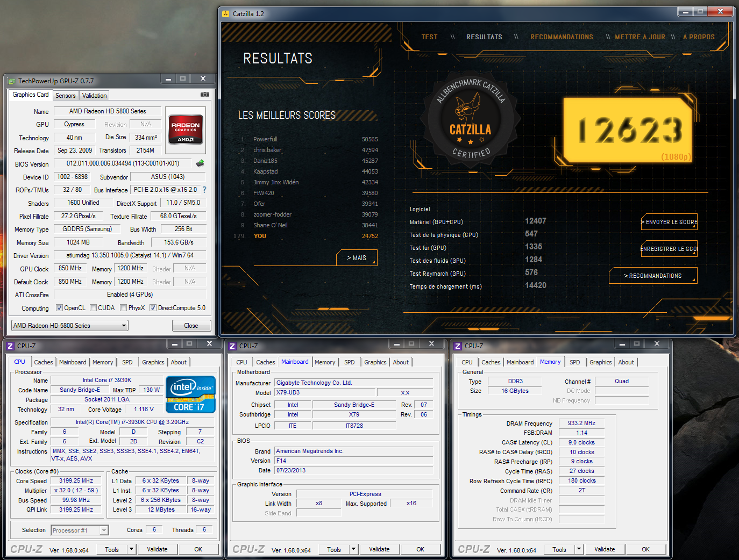Click the Gigabyte Technology manufacturer field
The height and width of the screenshot is (560, 739).
coord(353,383)
